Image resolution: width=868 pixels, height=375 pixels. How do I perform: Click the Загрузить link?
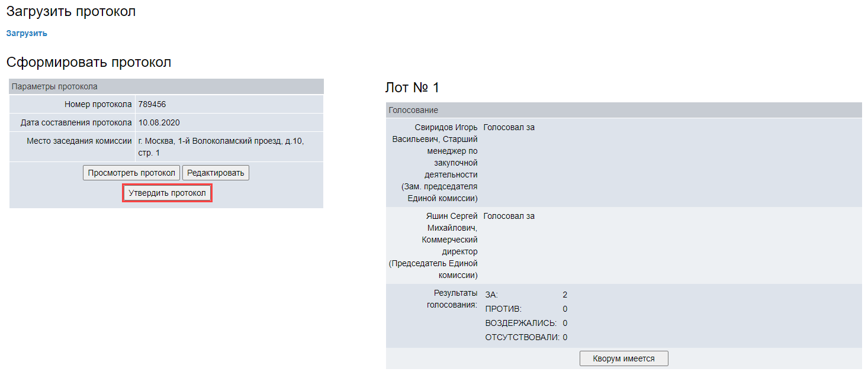[27, 34]
